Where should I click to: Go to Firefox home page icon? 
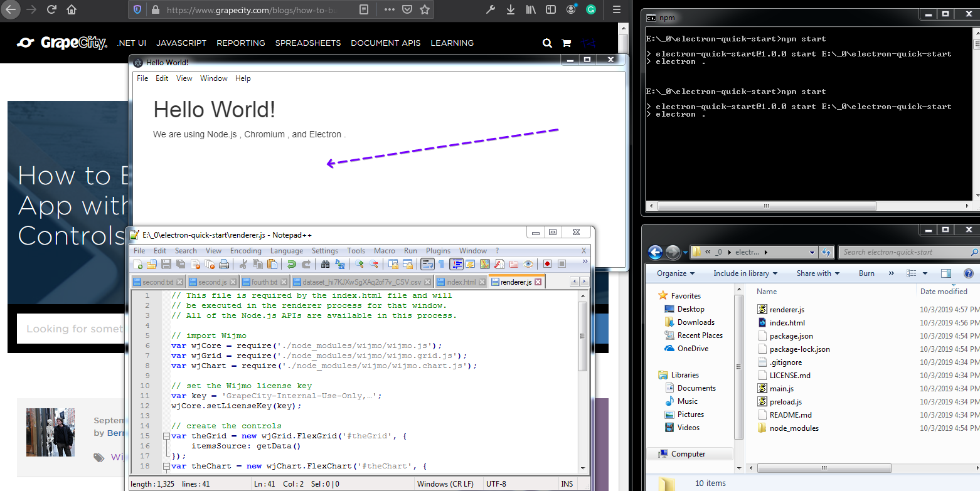click(72, 9)
